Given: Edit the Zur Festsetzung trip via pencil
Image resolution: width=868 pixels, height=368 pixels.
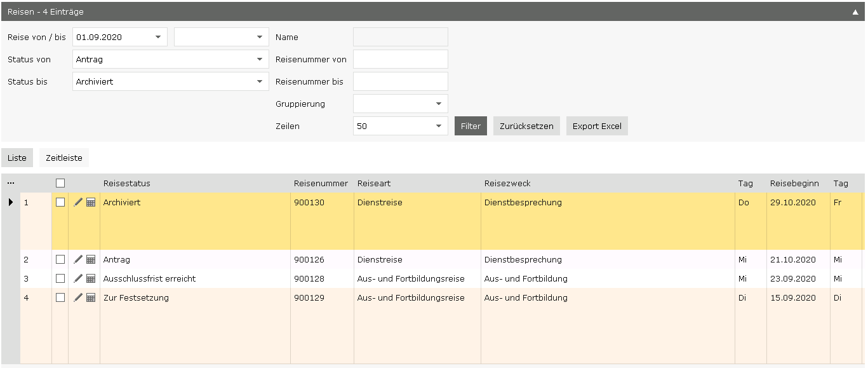Looking at the screenshot, I should [x=78, y=297].
